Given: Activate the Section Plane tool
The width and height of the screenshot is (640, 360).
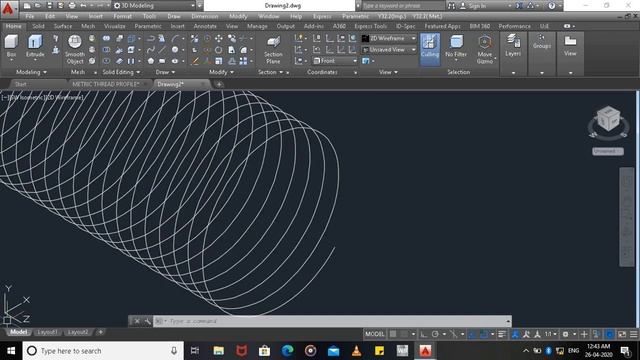Looking at the screenshot, I should [273, 50].
